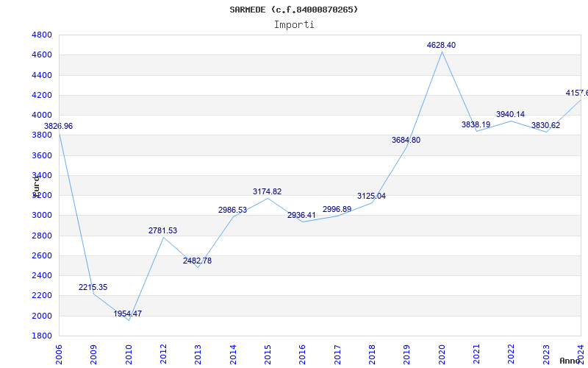Select the 4628.40 peak value label
This screenshot has height=368, width=588.
(441, 45)
